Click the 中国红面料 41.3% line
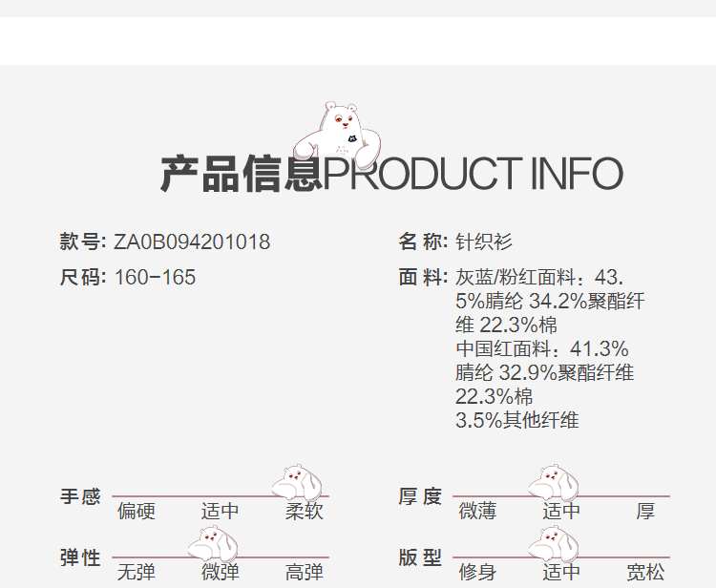 point(542,348)
